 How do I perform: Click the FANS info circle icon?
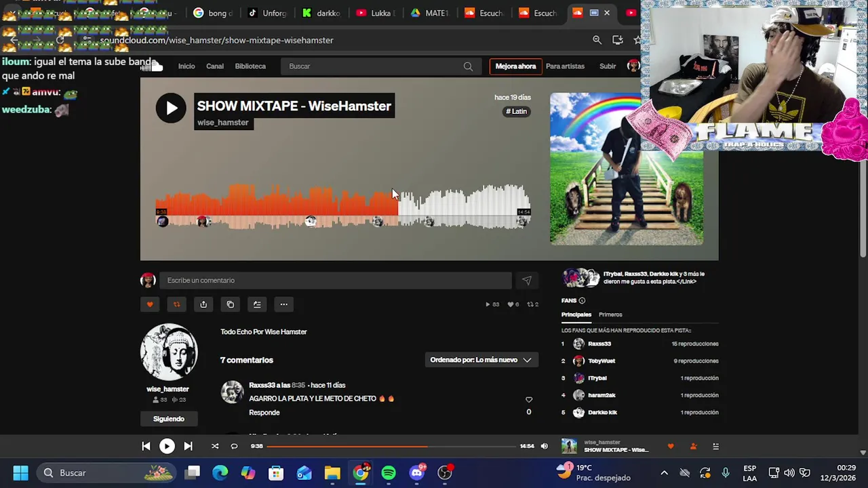[x=582, y=300]
